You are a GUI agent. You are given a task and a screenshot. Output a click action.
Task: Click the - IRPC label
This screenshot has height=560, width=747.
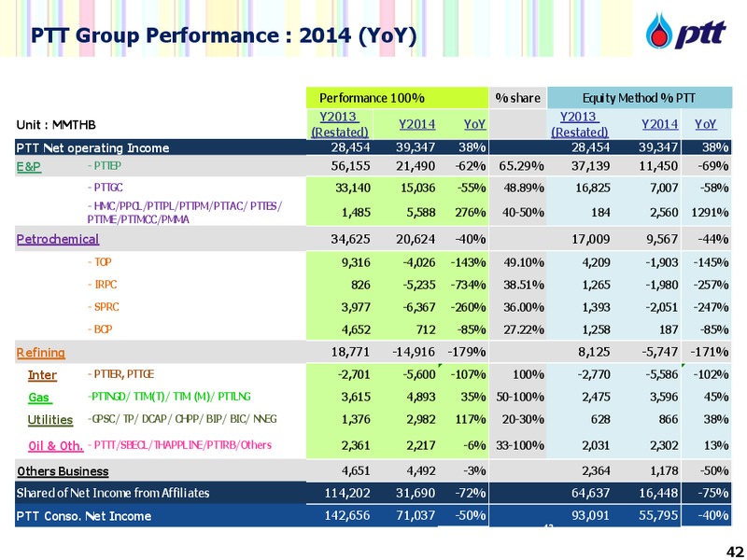click(102, 285)
